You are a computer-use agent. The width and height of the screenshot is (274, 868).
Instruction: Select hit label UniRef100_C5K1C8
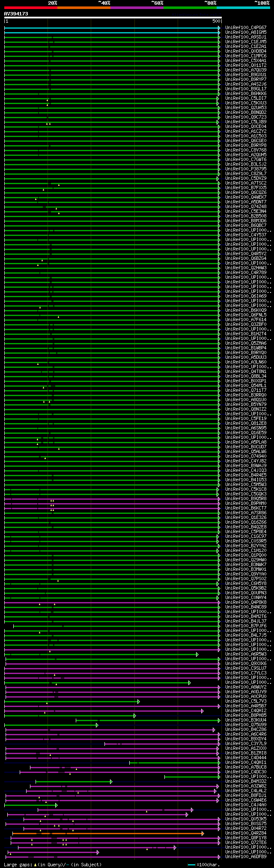click(246, 489)
